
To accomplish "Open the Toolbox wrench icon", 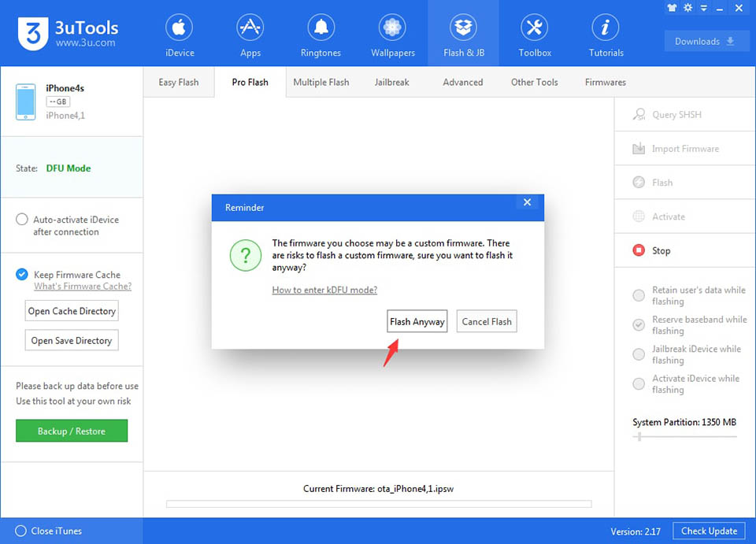I will (x=534, y=28).
